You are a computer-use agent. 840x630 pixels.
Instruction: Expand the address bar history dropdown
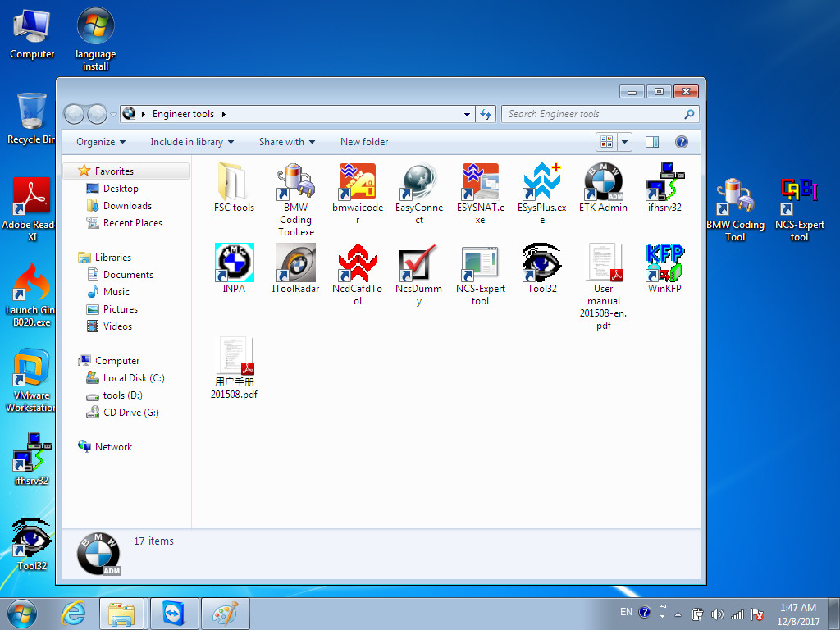click(467, 114)
